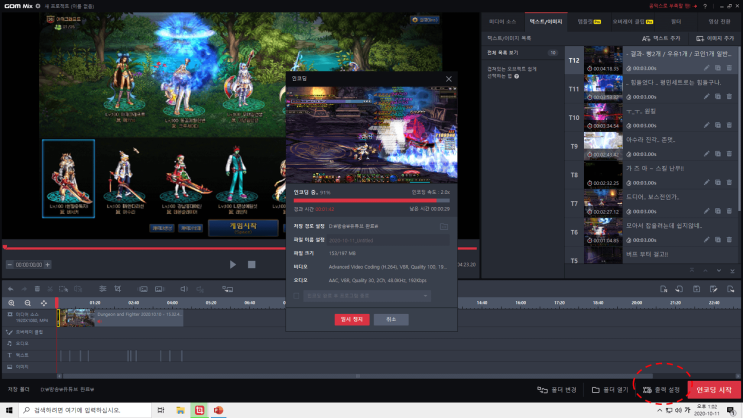This screenshot has height=418, width=743.
Task: Open the output settings button
Action: 661,390
